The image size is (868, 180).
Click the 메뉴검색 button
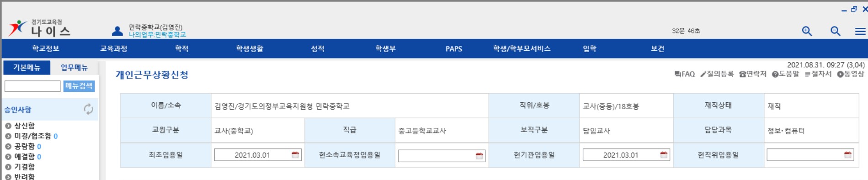pyautogui.click(x=79, y=86)
